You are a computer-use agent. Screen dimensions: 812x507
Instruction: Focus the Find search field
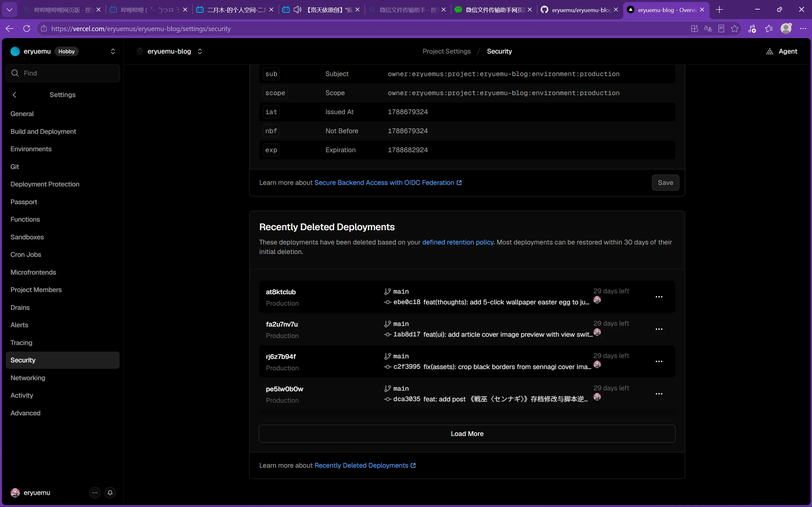[63, 73]
